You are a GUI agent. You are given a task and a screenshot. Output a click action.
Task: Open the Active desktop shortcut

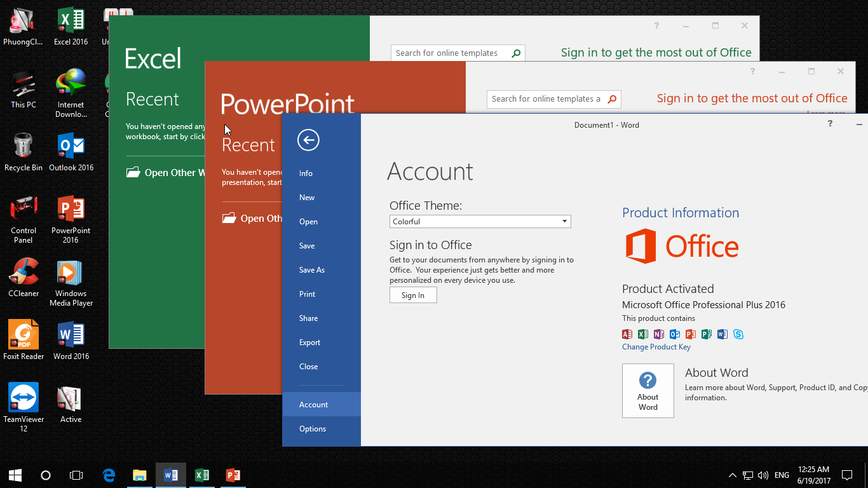[71, 404]
